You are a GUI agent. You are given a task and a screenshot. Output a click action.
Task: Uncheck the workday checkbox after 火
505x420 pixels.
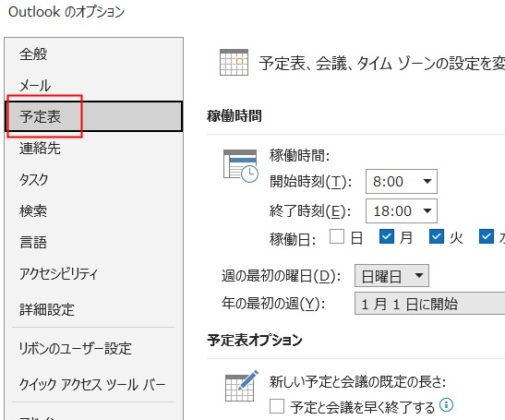[487, 236]
